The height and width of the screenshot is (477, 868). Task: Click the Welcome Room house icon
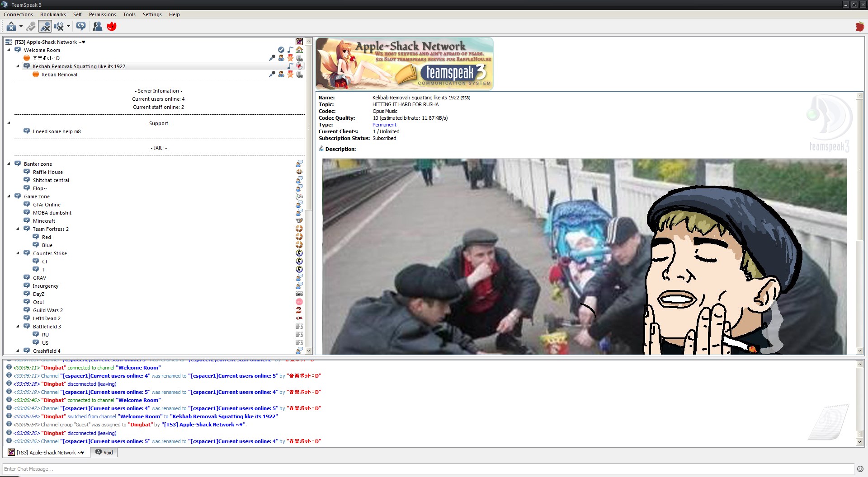point(299,50)
